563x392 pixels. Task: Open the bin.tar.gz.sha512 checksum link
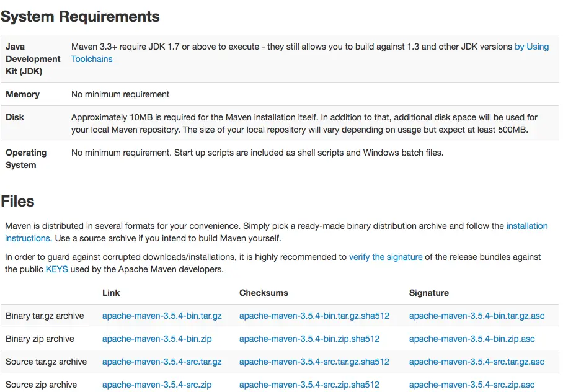[314, 316]
